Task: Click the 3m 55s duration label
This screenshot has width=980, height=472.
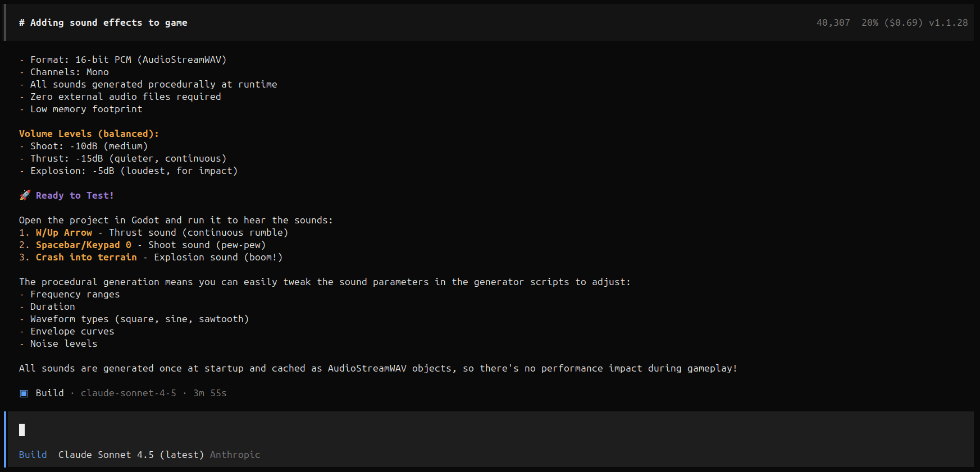Action: pyautogui.click(x=209, y=393)
